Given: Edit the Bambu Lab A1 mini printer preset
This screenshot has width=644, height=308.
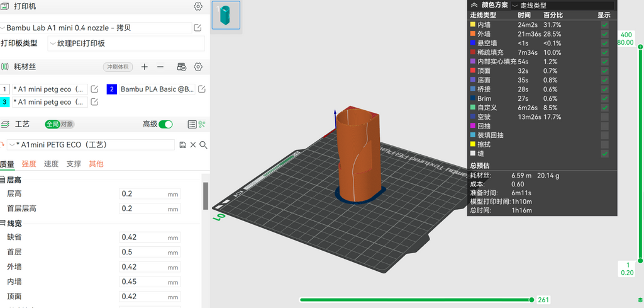Looking at the screenshot, I should coord(197,28).
